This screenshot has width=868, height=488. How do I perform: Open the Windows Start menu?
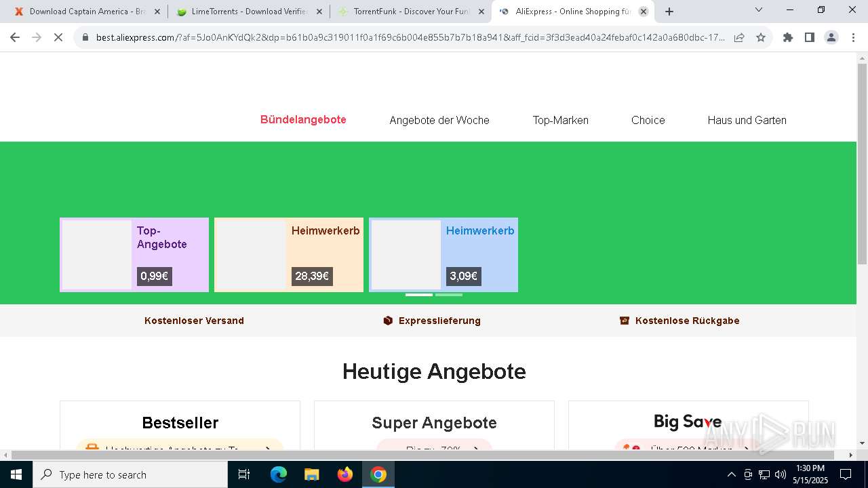[16, 474]
